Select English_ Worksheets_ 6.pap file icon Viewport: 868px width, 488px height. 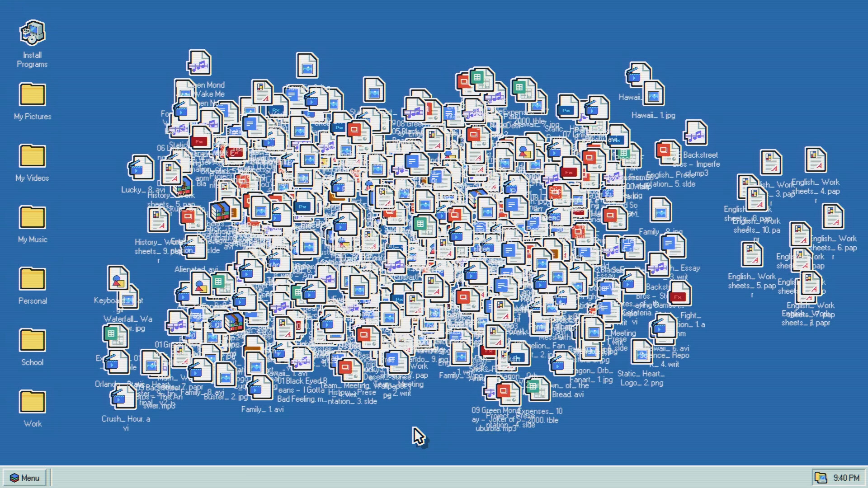833,216
